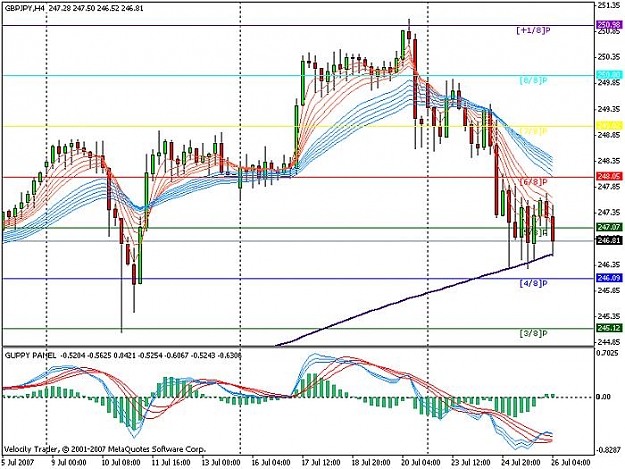Click the 248.85 axis price value
The height and width of the screenshot is (469, 625).
(609, 135)
